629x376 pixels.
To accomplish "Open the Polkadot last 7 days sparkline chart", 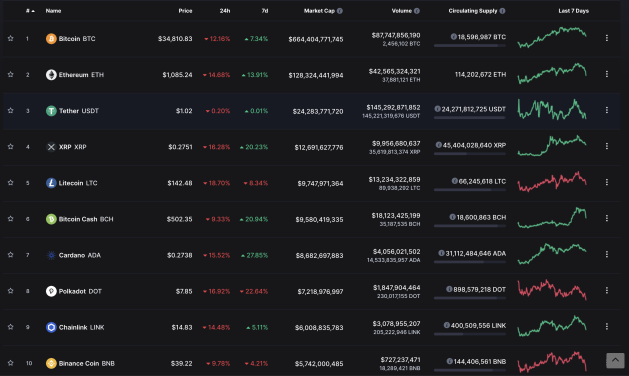I will [552, 289].
